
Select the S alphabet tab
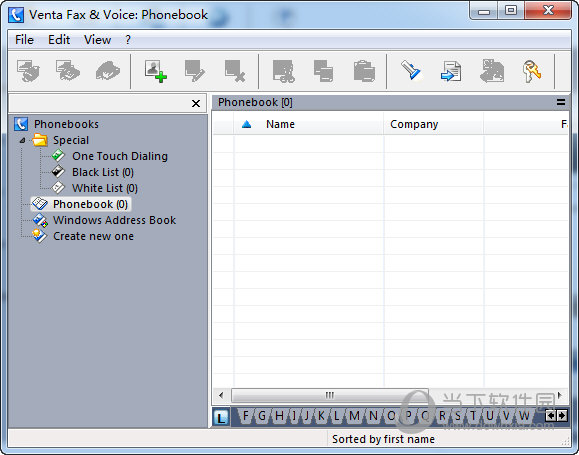click(458, 416)
